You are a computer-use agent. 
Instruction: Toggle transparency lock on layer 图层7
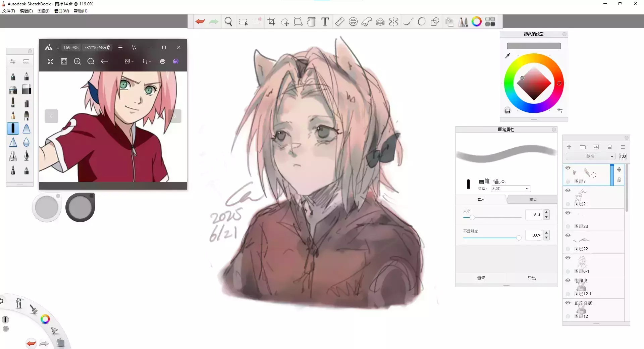click(619, 180)
